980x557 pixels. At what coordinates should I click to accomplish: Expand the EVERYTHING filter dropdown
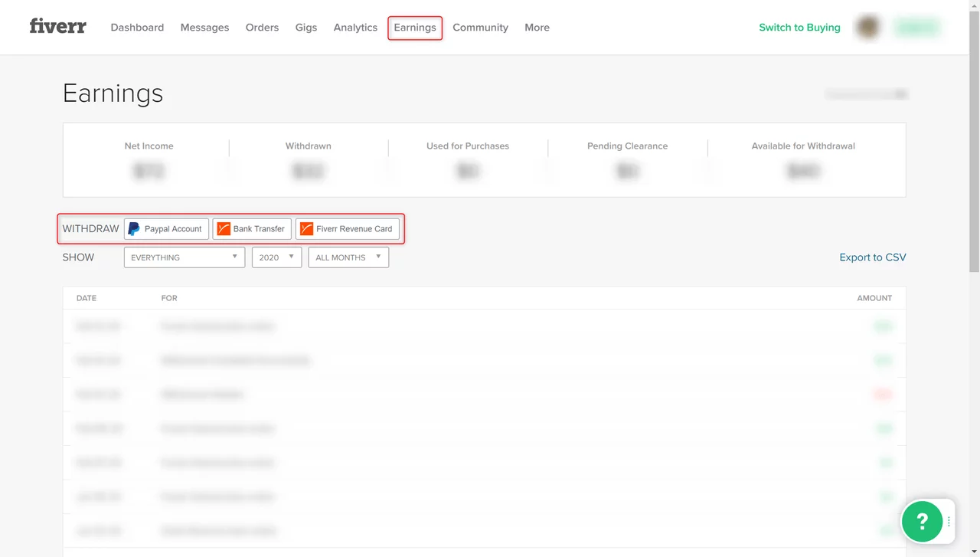185,257
